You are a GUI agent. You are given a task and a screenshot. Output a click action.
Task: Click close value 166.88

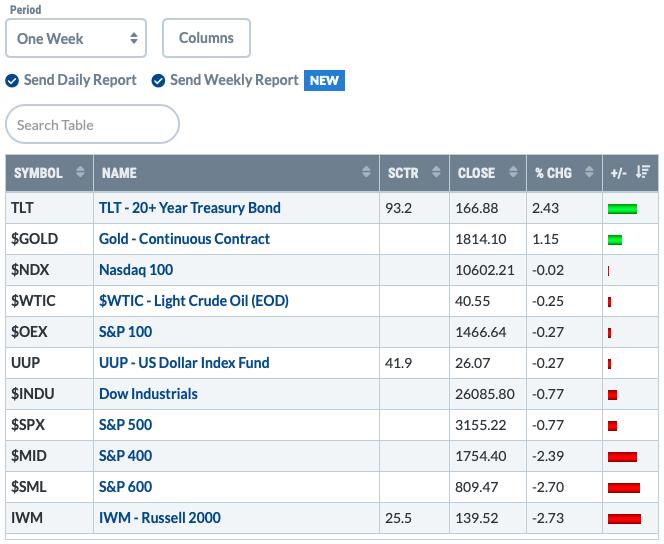coord(477,208)
